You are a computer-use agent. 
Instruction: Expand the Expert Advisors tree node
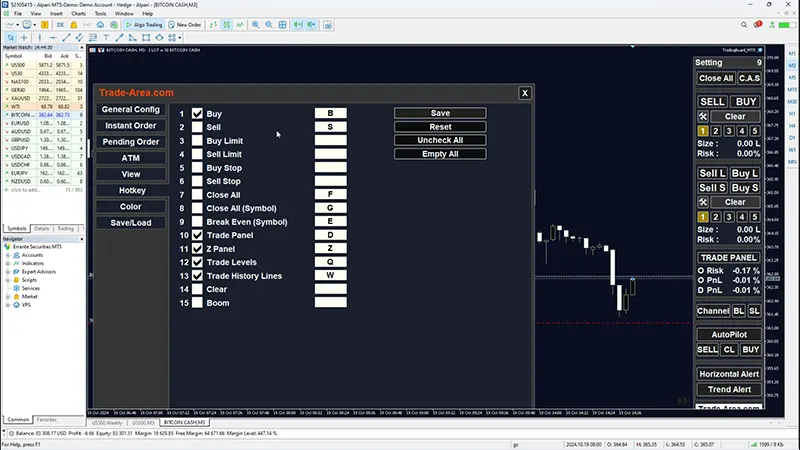click(9, 271)
